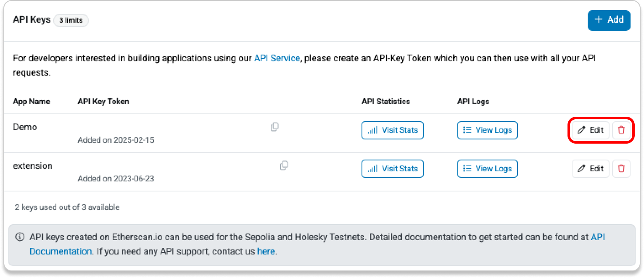Screen dimensions: 644x278
Task: Click the info icon in the notice
Action: click(x=20, y=237)
